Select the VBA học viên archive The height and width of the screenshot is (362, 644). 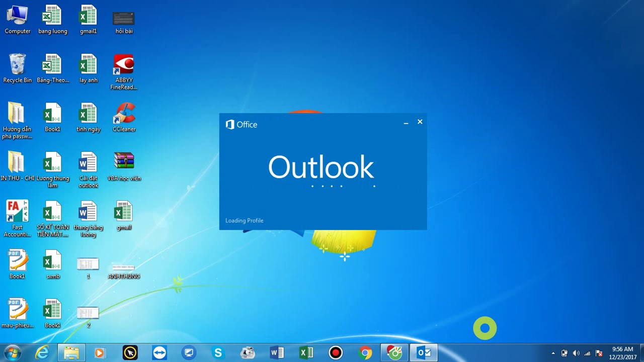tap(124, 166)
